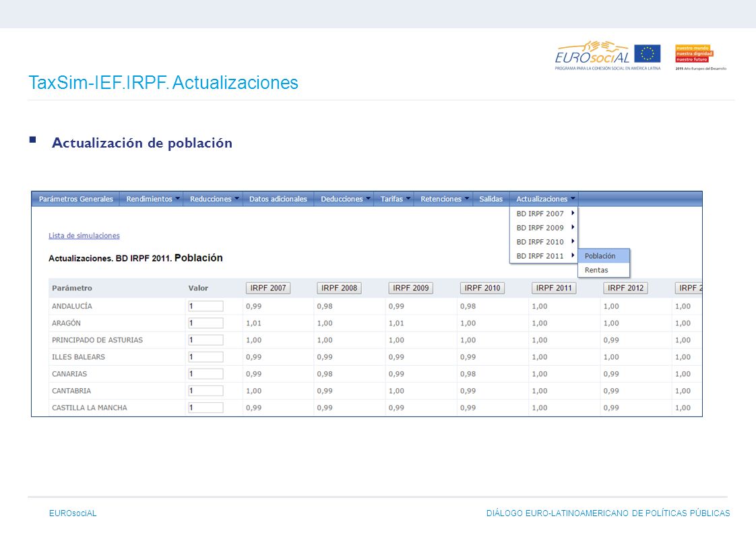756x535 pixels.
Task: Select the ARAGÓN row label
Action: tap(66, 323)
